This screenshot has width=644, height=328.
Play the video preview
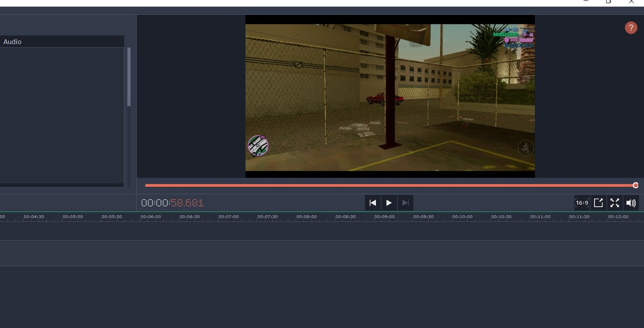[x=389, y=203]
